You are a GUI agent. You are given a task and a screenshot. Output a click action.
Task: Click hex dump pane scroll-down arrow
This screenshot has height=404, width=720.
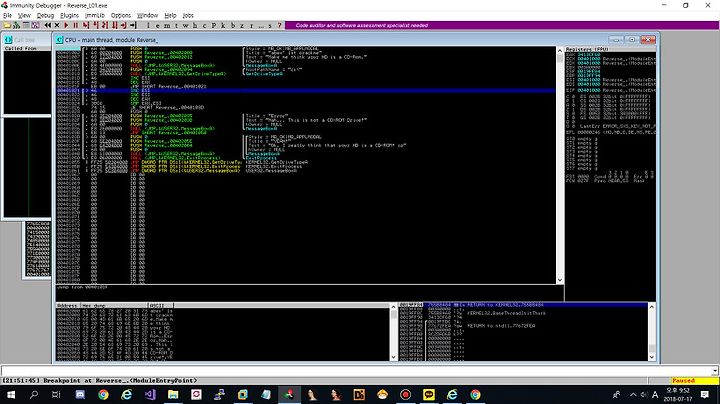point(394,357)
